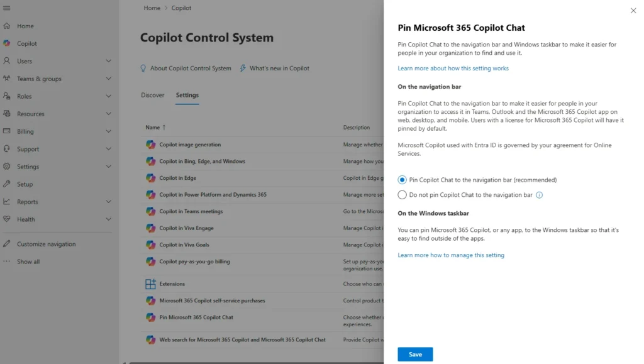Image resolution: width=644 pixels, height=364 pixels.
Task: Close the Pin Microsoft 365 Copilot Chat panel
Action: pyautogui.click(x=633, y=11)
